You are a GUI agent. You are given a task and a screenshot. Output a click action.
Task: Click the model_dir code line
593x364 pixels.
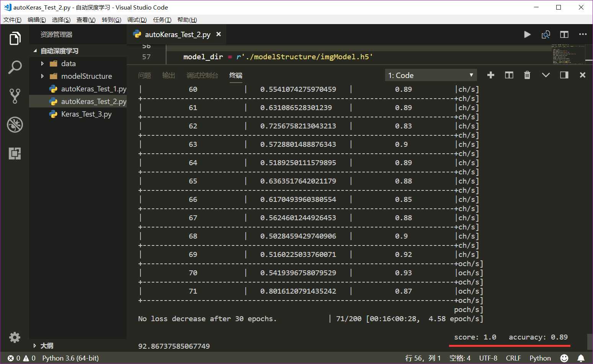click(x=278, y=57)
